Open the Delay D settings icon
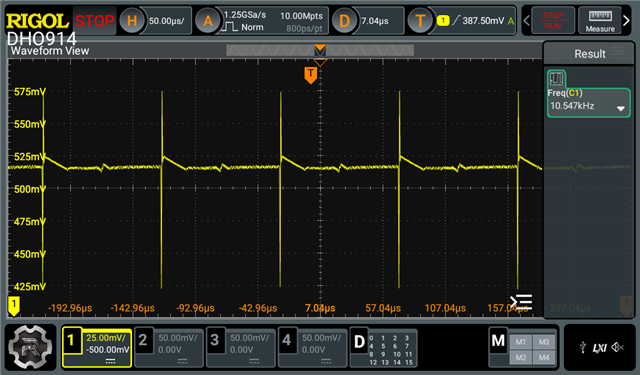640x375 pixels. [344, 20]
